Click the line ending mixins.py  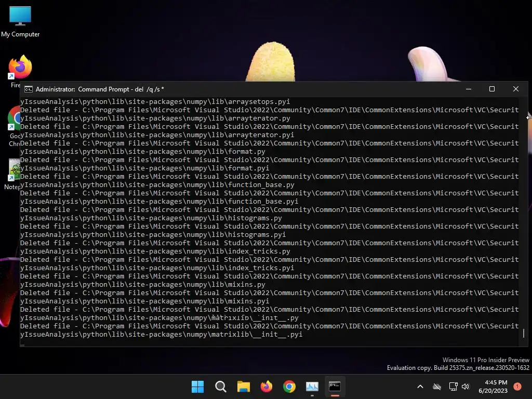click(143, 284)
